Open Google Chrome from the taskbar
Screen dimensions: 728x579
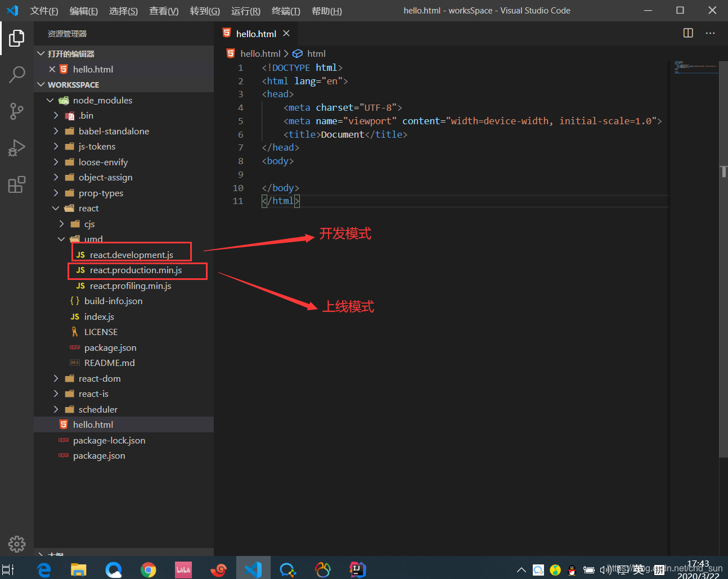point(149,569)
